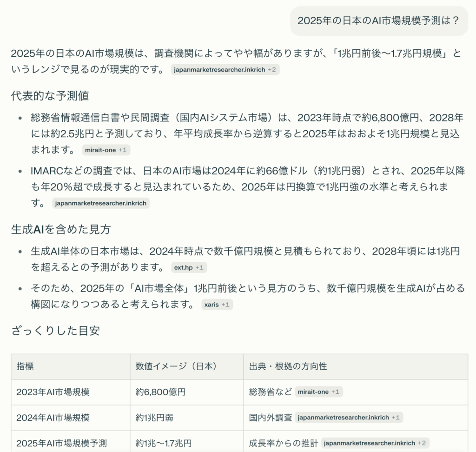Open the japanmarketresearcher.inkrich citation after the IMARC bullet

coord(100,203)
